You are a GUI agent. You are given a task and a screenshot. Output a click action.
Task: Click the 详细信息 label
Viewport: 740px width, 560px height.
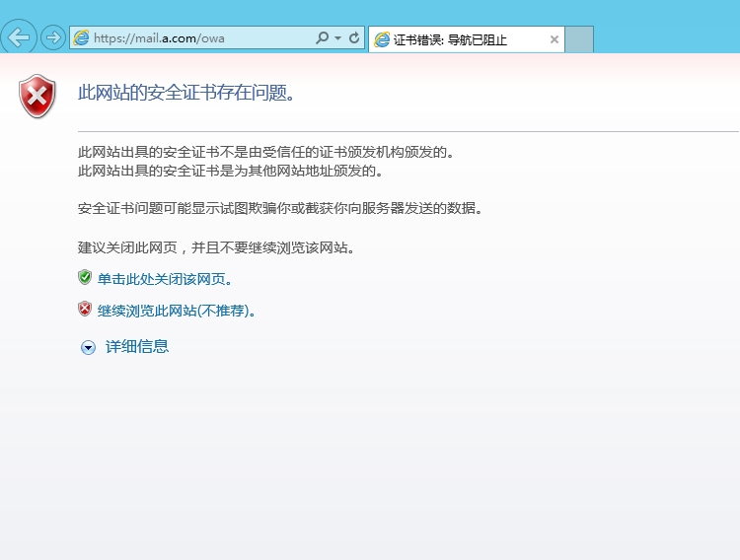tap(137, 346)
